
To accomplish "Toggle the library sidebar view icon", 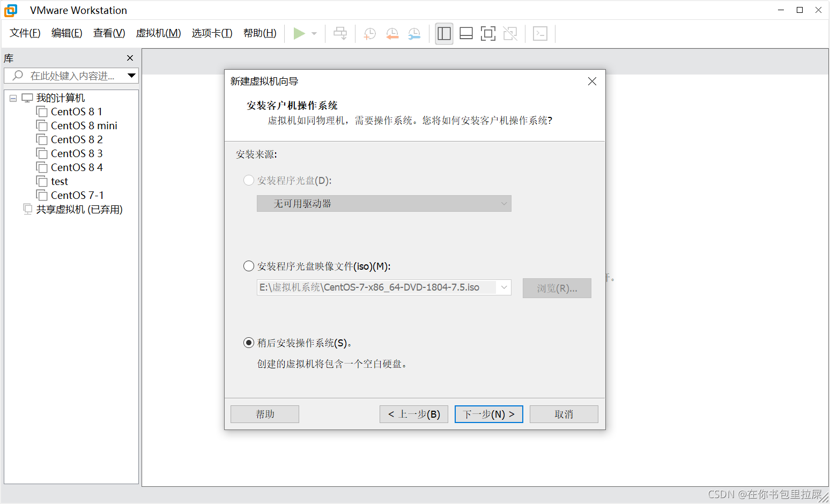I will coord(444,34).
